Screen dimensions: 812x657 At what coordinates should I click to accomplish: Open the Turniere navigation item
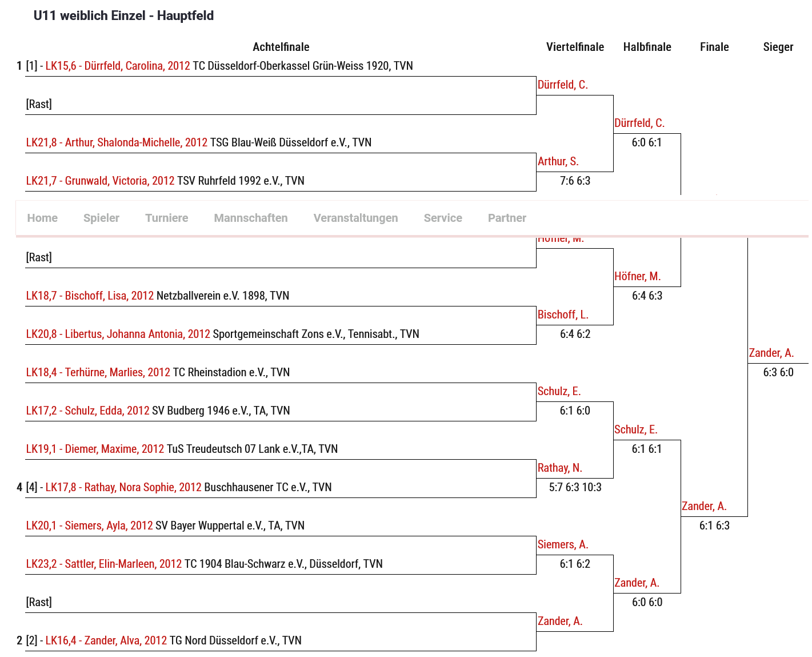click(x=166, y=218)
